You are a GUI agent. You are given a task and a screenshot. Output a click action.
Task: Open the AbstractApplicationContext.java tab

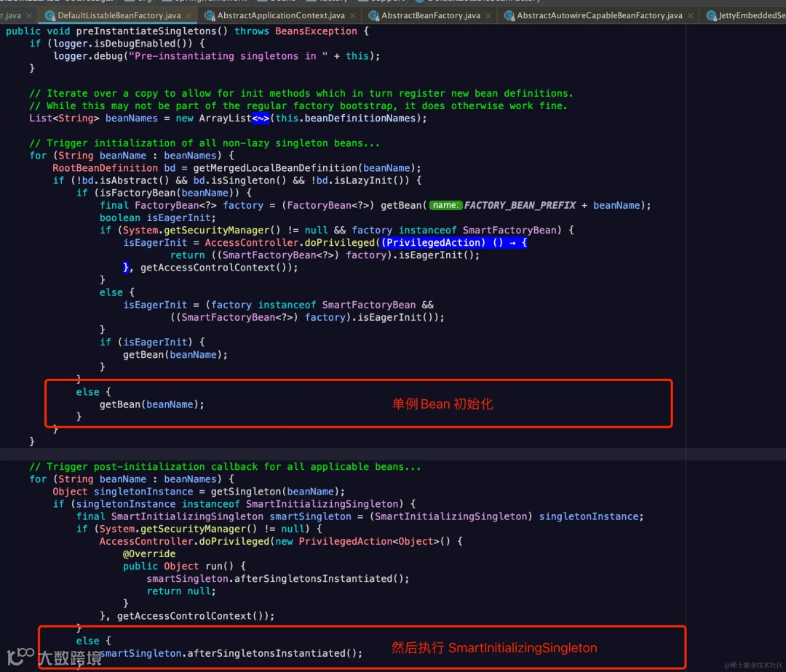[x=281, y=15]
